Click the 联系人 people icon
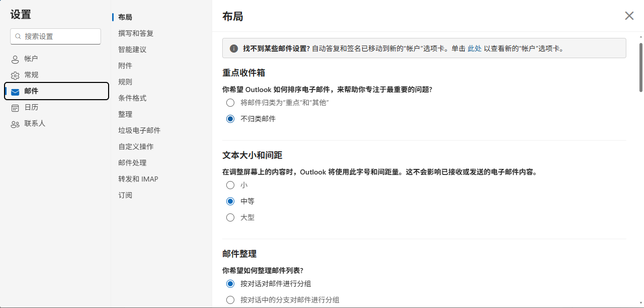 15,124
